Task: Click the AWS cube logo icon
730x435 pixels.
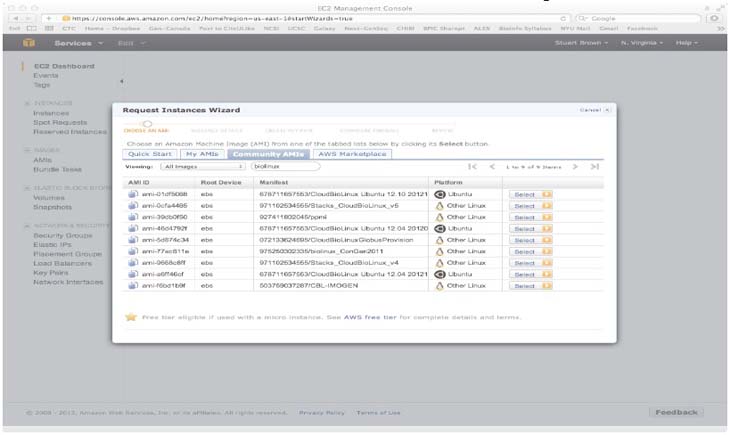Action: pyautogui.click(x=29, y=43)
